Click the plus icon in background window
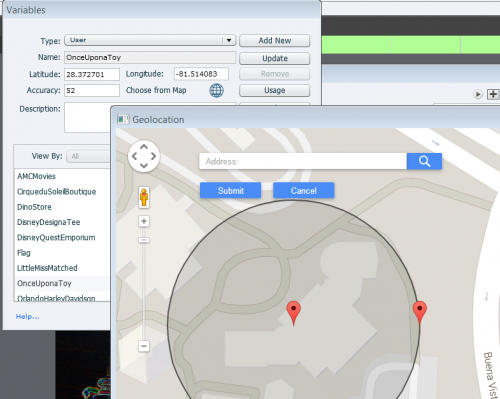 pos(493,94)
